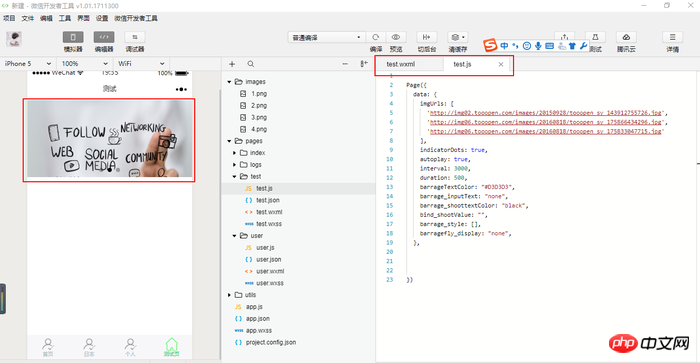
Task: Click the preview eye icon
Action: 396,37
